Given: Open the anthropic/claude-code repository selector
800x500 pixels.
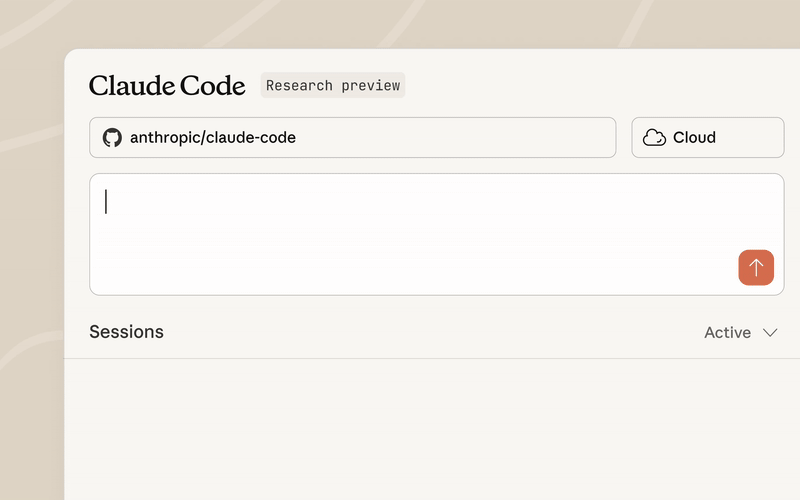Looking at the screenshot, I should tap(352, 138).
